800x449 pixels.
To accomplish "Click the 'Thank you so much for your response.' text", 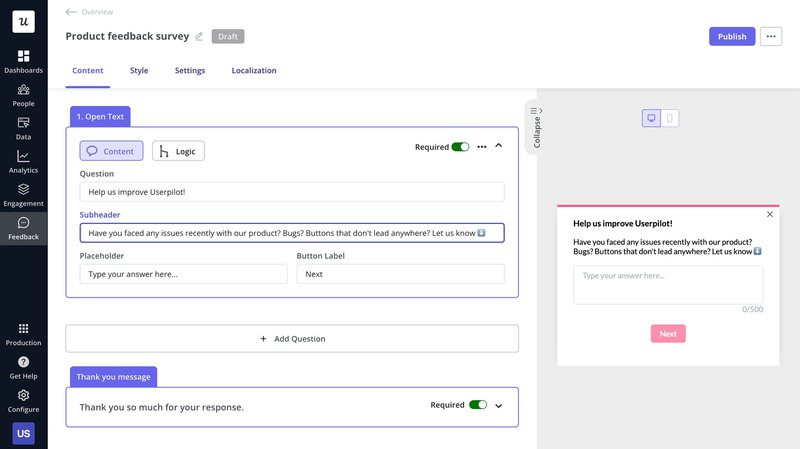I will [x=162, y=407].
